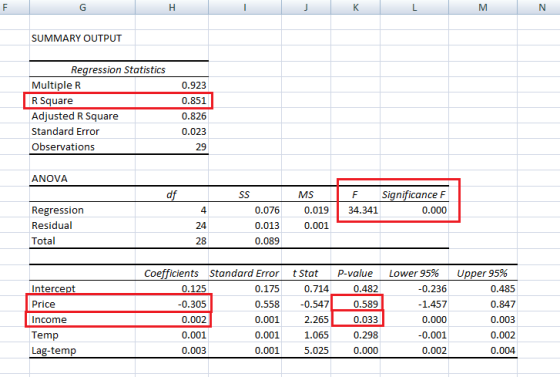Select the Upper 95% column heading

click(x=482, y=273)
